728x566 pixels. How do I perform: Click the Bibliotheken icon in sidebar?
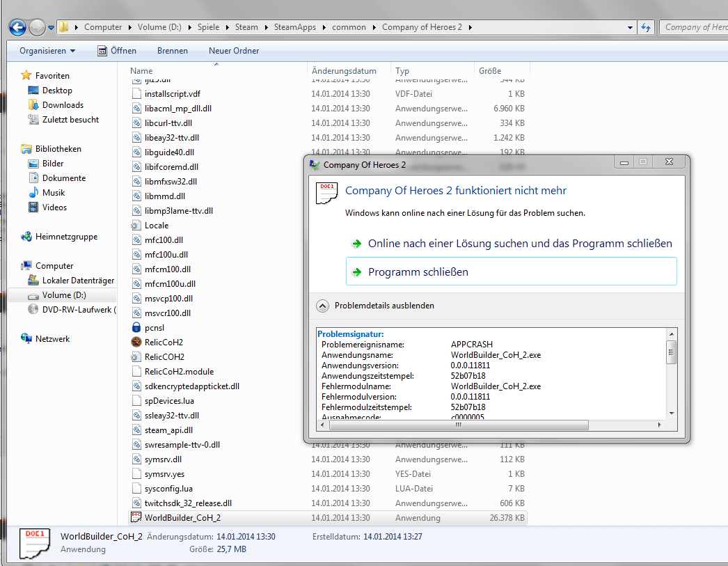(x=26, y=148)
